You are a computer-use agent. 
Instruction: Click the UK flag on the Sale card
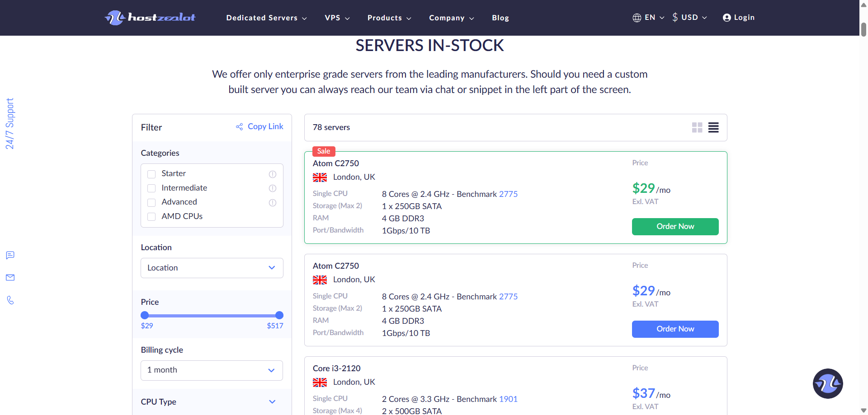(320, 177)
